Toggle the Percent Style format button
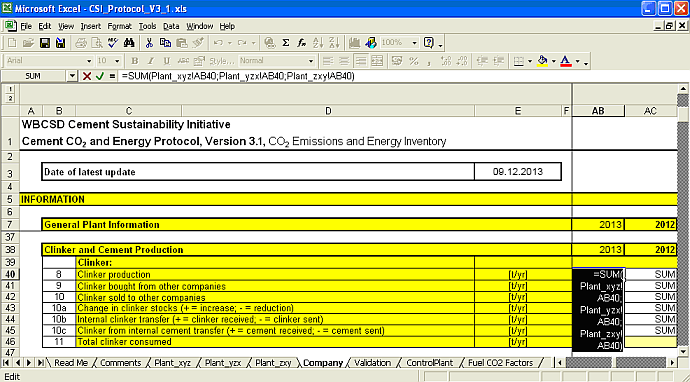The image size is (690, 382). pyautogui.click(x=413, y=61)
